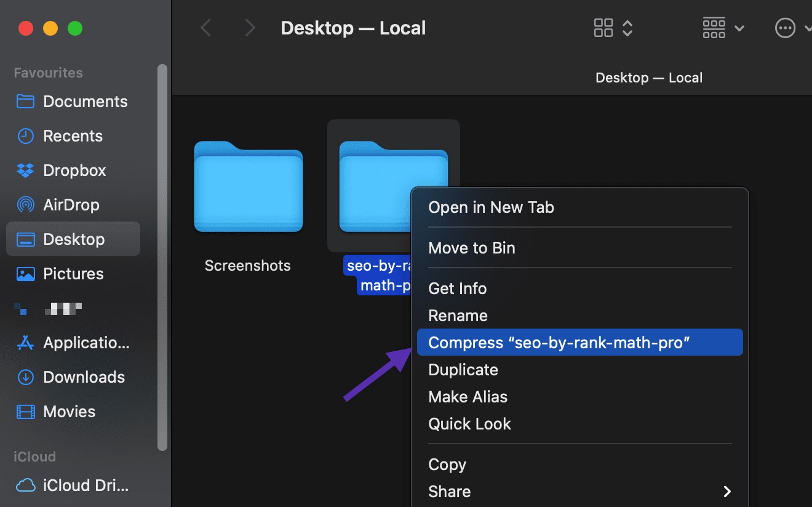Open the icon view switcher

[613, 28]
